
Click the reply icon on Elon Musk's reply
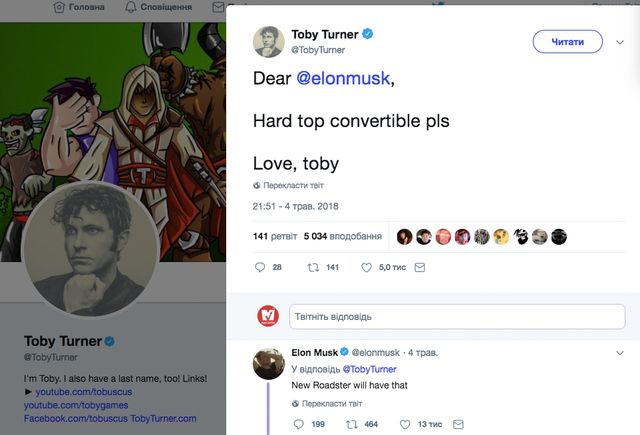[298, 424]
